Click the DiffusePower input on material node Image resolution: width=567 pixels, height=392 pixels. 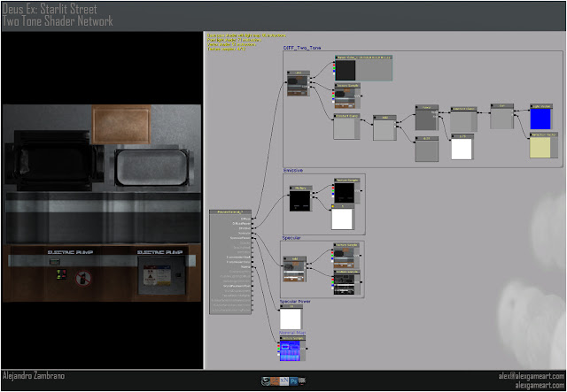(x=252, y=224)
